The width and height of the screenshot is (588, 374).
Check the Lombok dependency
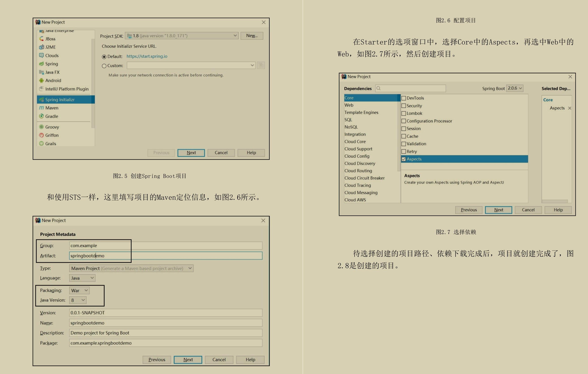click(x=404, y=113)
